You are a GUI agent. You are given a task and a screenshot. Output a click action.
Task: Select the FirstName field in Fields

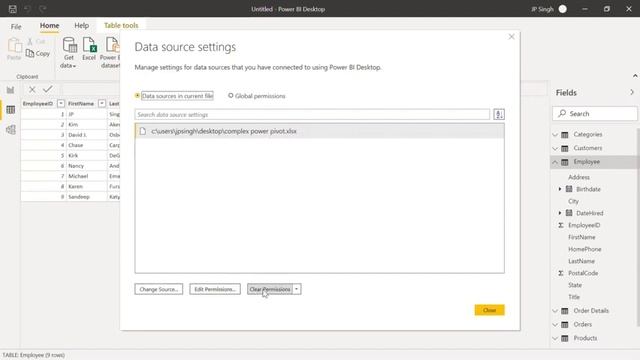[x=582, y=237]
